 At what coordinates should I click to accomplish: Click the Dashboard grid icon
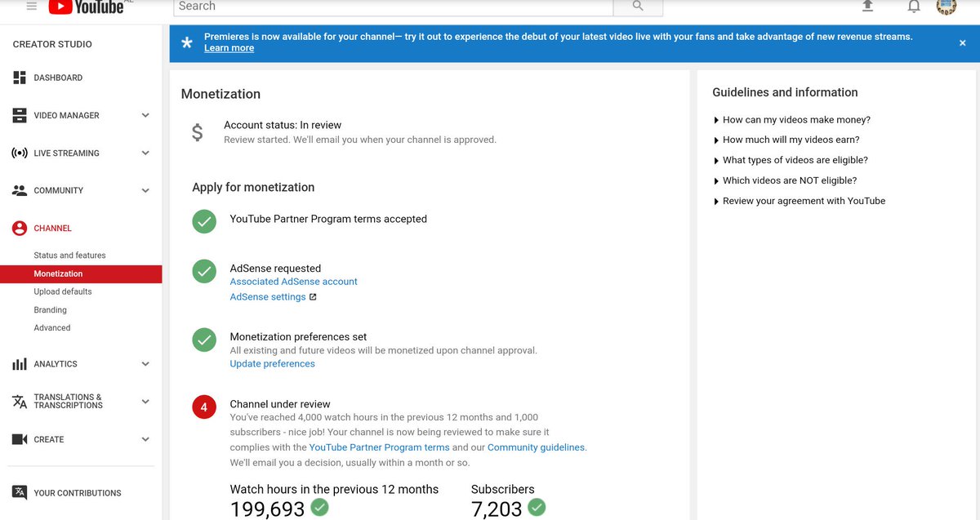pos(20,78)
